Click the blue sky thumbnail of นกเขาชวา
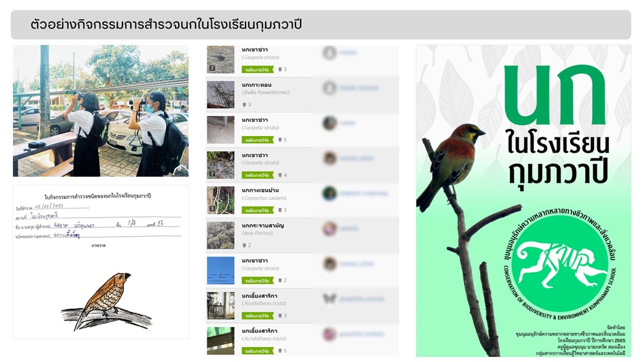This screenshot has height=362, width=644. [x=220, y=271]
